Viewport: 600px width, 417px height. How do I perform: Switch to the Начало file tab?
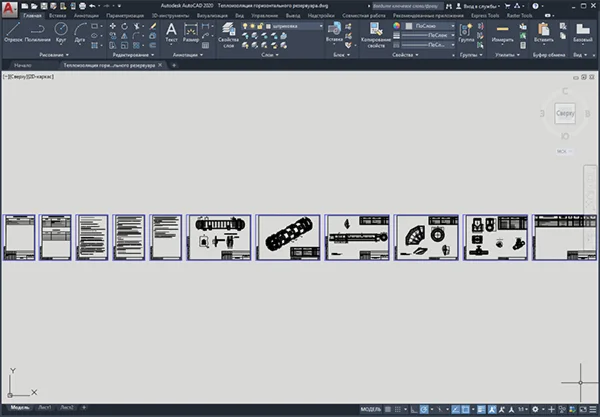[23, 65]
